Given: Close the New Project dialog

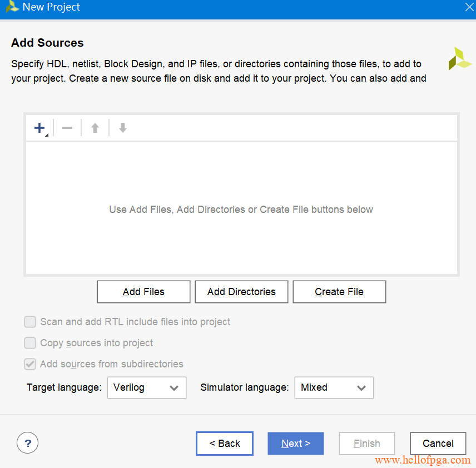Looking at the screenshot, I should coord(469,7).
